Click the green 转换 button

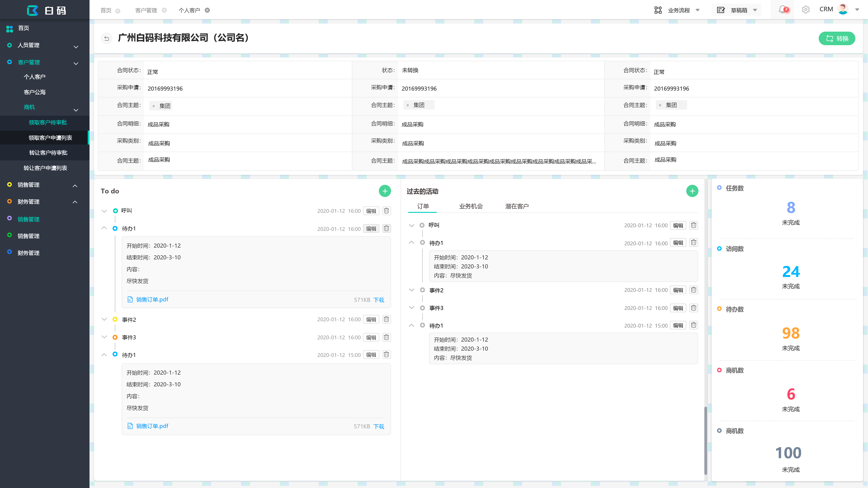[x=837, y=38]
